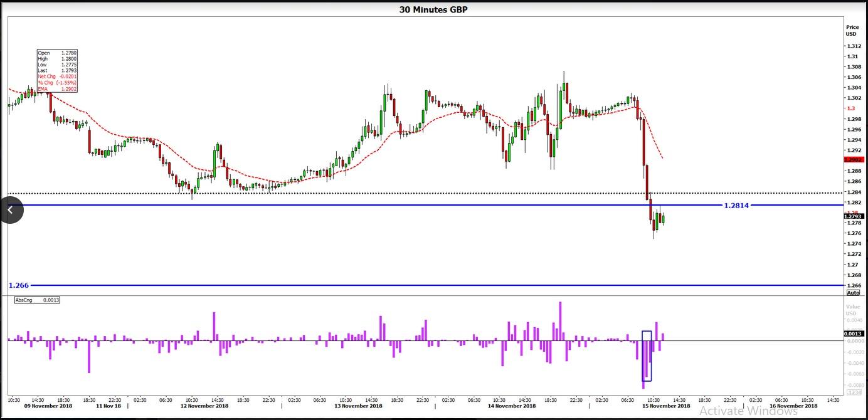Click the small 1234 box below value axis
The width and height of the screenshot is (868, 420).
853,392
